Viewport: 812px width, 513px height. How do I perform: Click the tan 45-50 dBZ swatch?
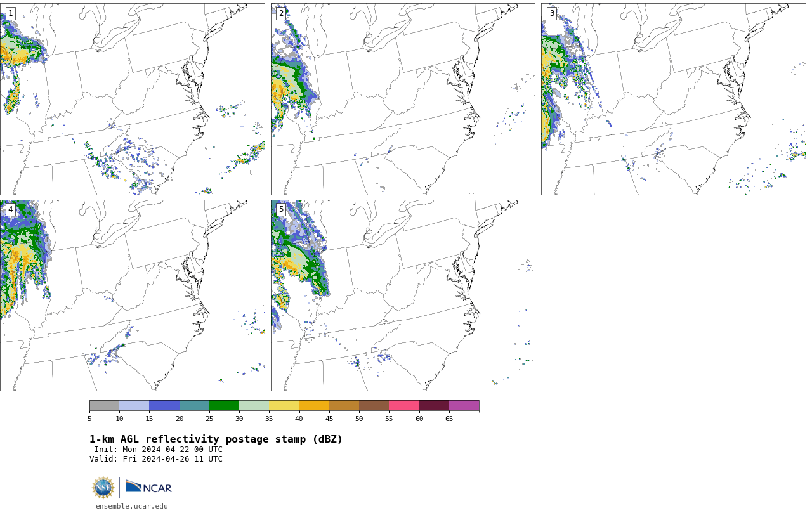coord(344,406)
